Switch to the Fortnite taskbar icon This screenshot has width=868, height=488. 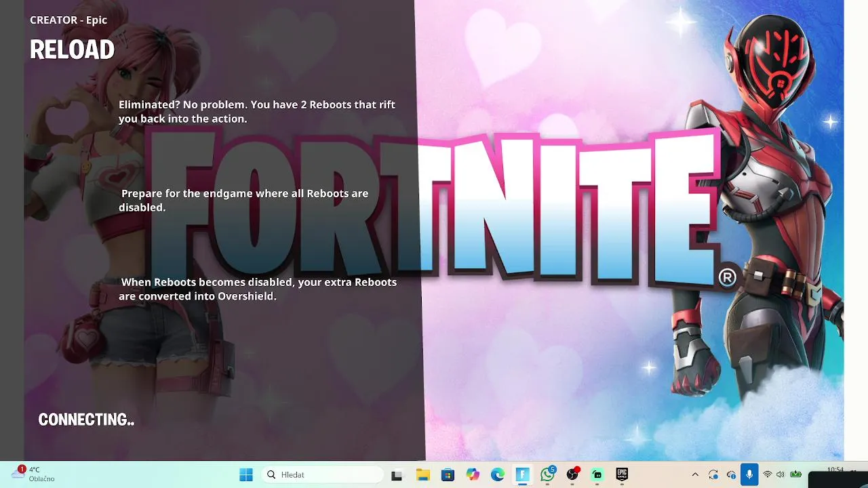[522, 475]
